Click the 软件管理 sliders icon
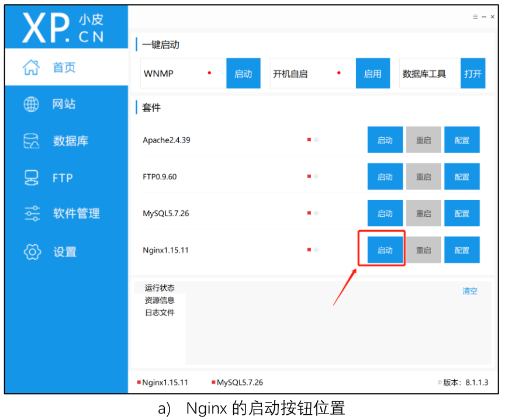 point(32,213)
